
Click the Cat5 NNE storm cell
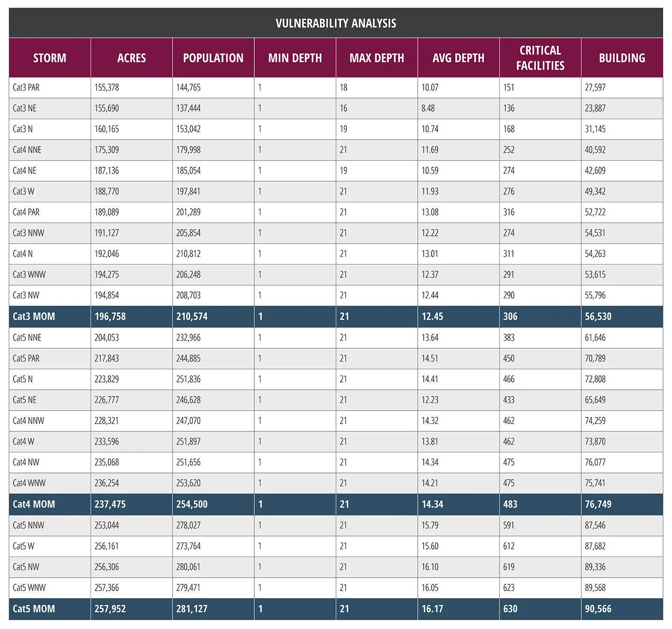point(27,338)
